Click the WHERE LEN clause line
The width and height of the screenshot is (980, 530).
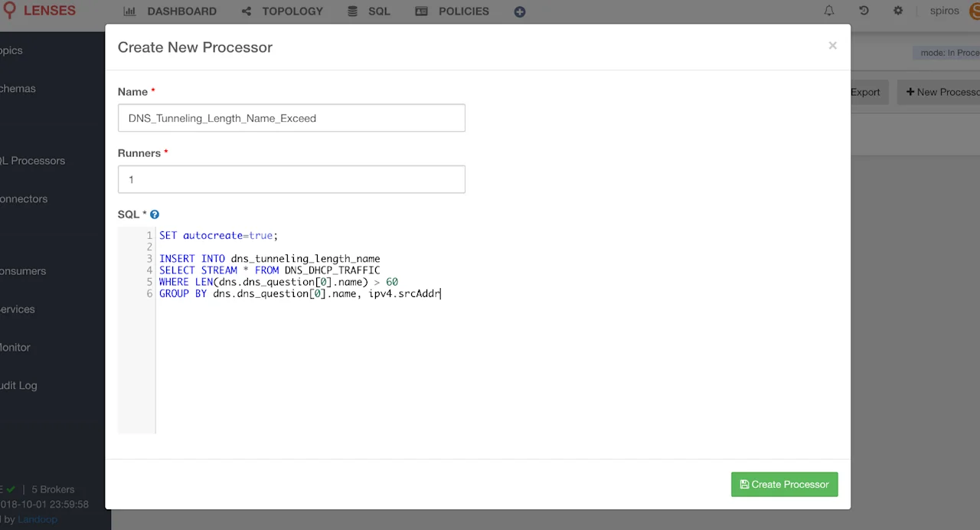(x=279, y=282)
